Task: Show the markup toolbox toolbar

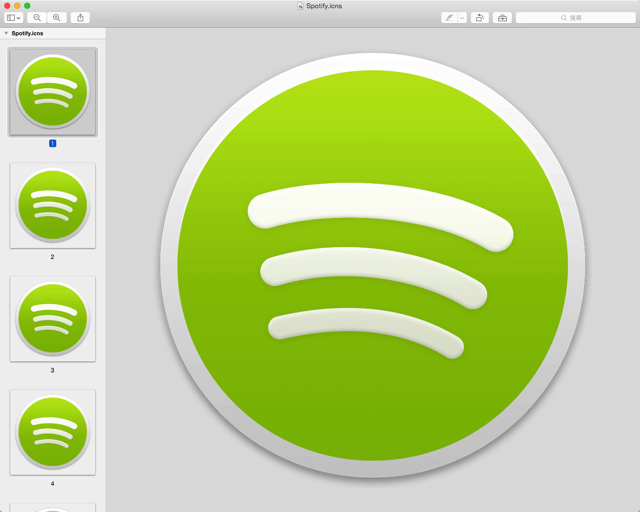Action: tap(502, 18)
